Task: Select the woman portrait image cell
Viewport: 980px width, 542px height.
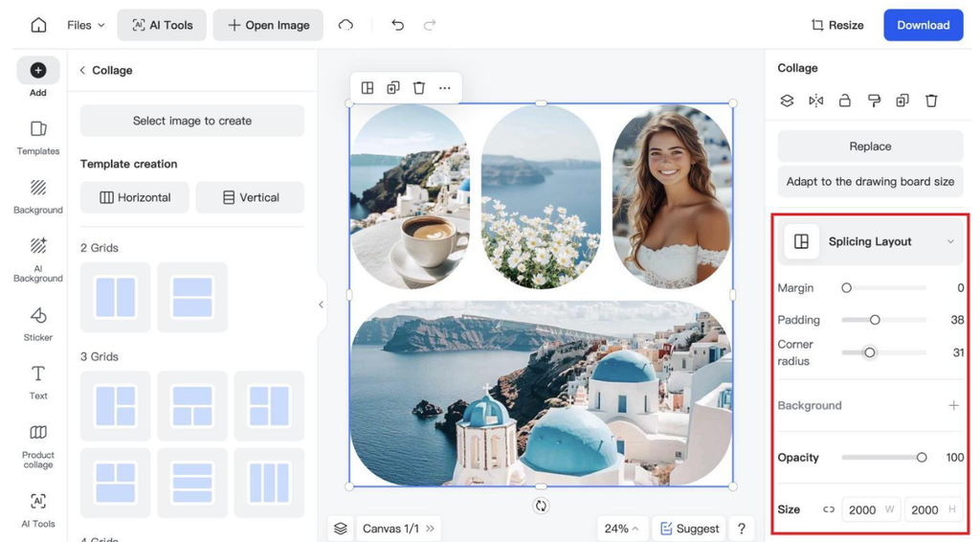Action: point(672,197)
